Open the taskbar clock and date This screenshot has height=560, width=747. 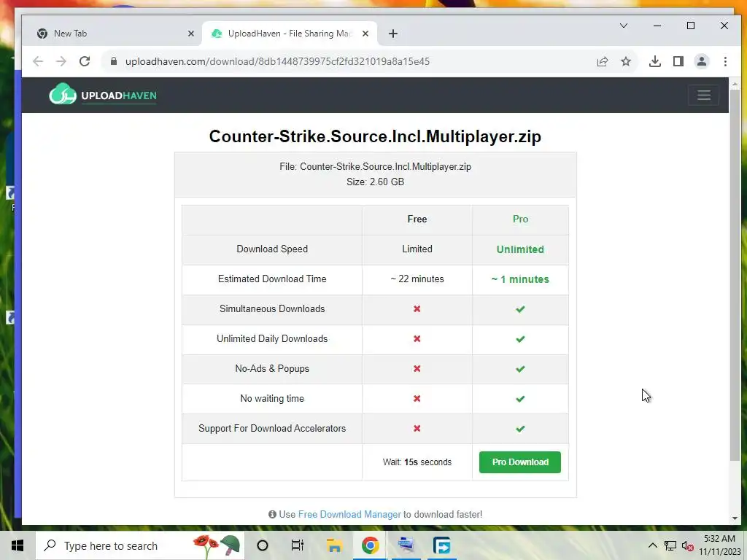coord(719,545)
